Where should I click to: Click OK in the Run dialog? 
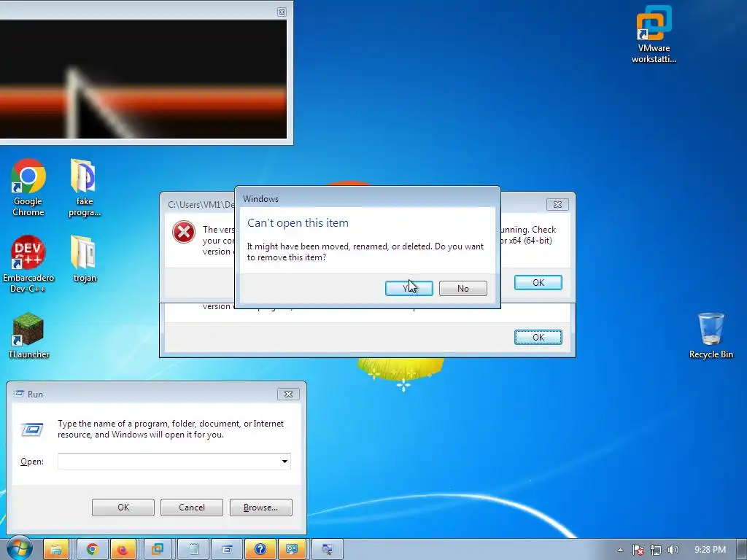pyautogui.click(x=123, y=507)
